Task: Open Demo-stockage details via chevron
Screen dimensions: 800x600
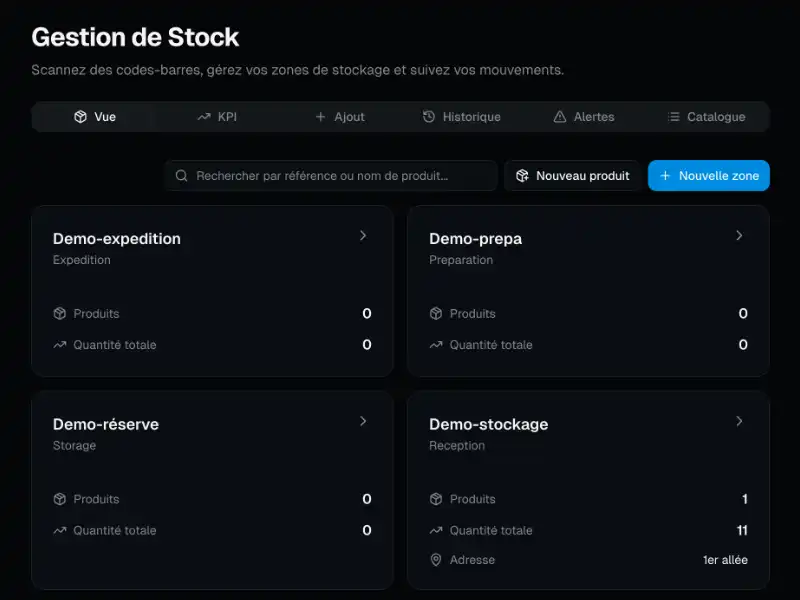Action: (739, 421)
